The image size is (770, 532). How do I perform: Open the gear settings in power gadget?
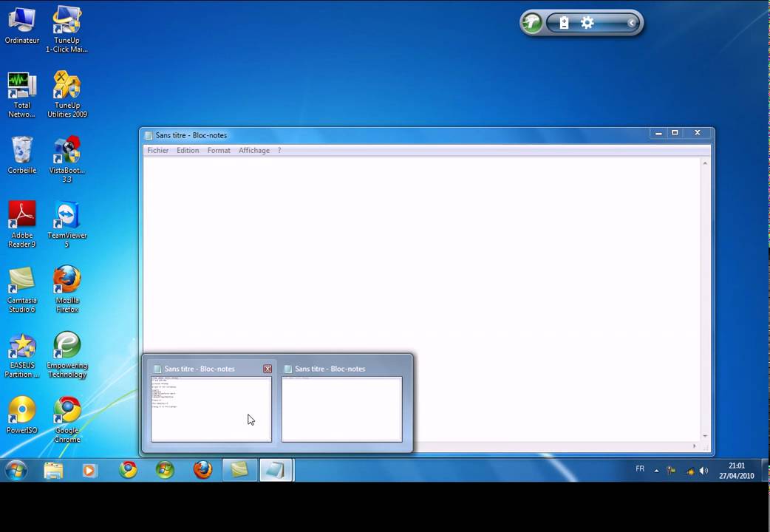587,23
